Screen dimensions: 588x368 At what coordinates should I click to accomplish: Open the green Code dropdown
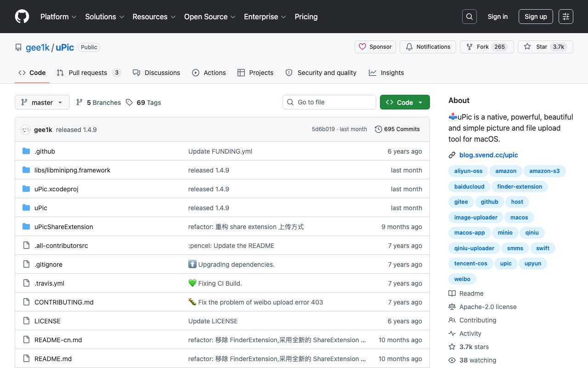click(x=405, y=102)
